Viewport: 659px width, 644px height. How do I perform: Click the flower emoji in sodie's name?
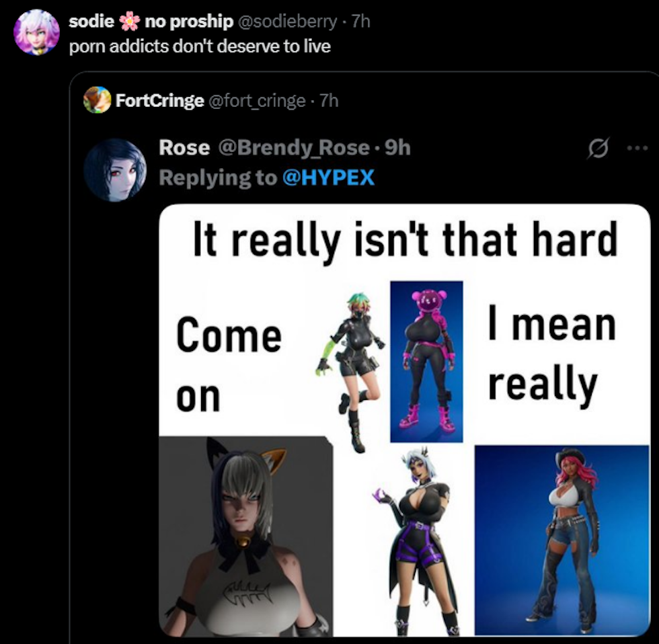[129, 21]
